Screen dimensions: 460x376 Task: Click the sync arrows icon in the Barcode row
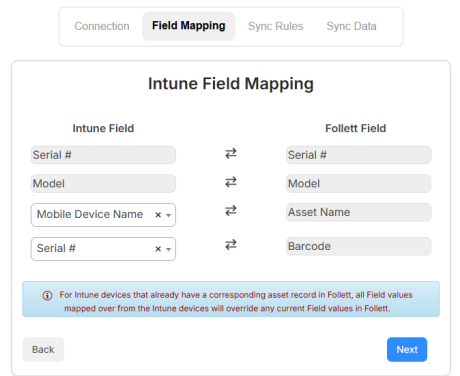(231, 245)
